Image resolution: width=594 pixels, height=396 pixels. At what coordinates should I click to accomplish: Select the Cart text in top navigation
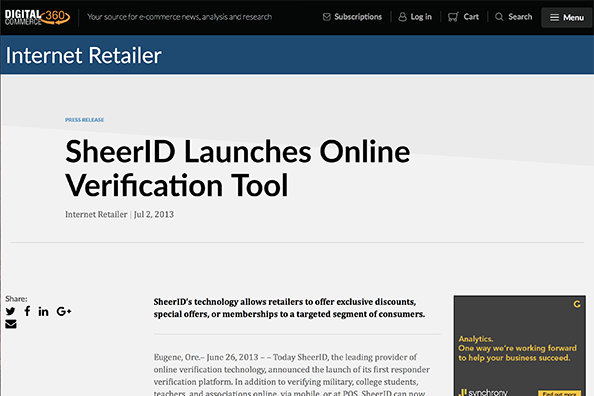pyautogui.click(x=471, y=17)
